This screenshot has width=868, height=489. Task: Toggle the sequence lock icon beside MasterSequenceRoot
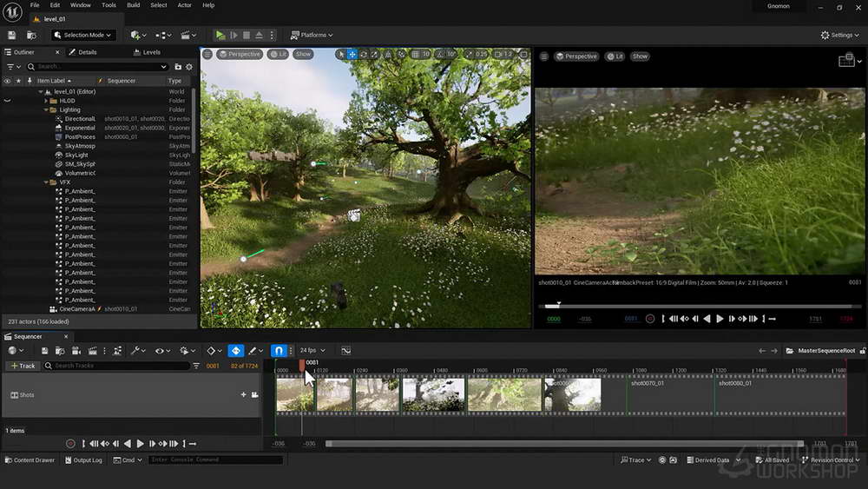863,351
